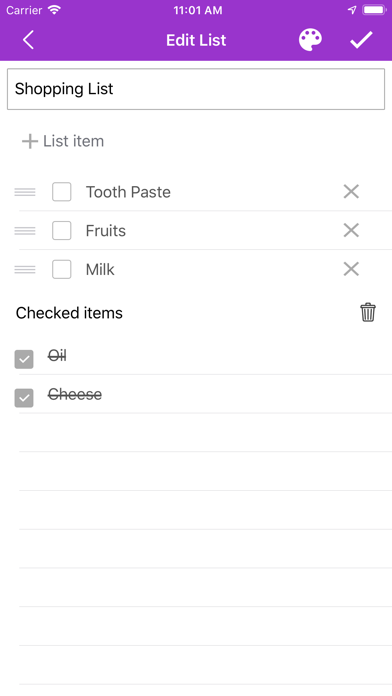
Task: Select the Checked items section header
Action: (69, 313)
